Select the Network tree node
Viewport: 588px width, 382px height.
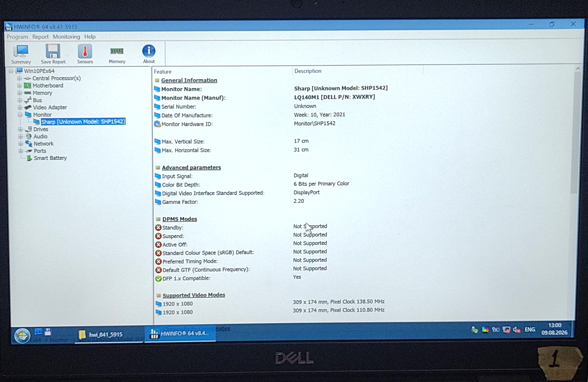pyautogui.click(x=43, y=144)
